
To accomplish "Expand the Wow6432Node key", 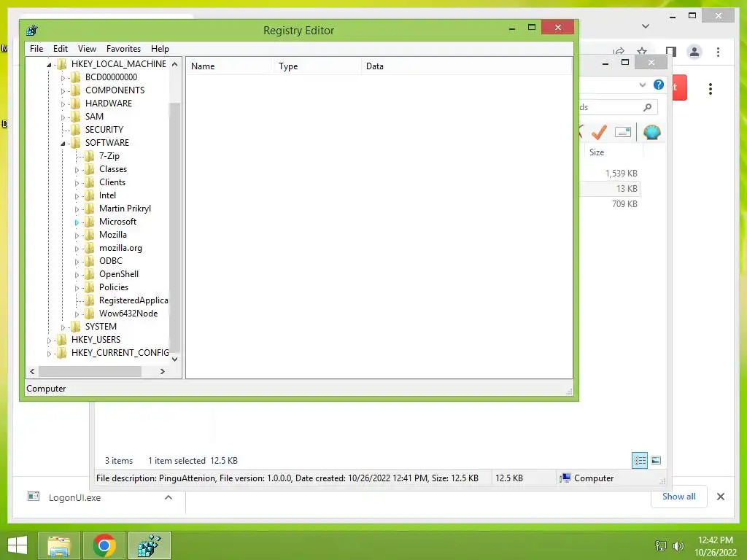I will click(x=77, y=314).
